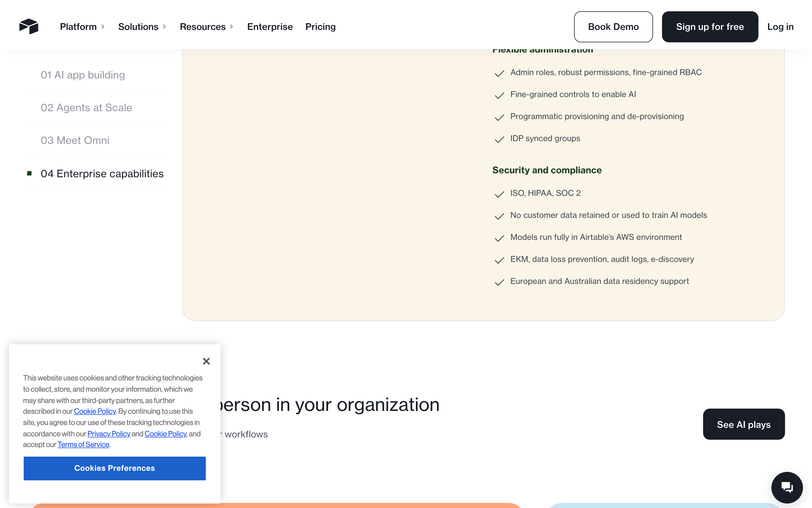
Task: Click the ISO, HIPAA, SOC 2 text
Action: coord(545,193)
